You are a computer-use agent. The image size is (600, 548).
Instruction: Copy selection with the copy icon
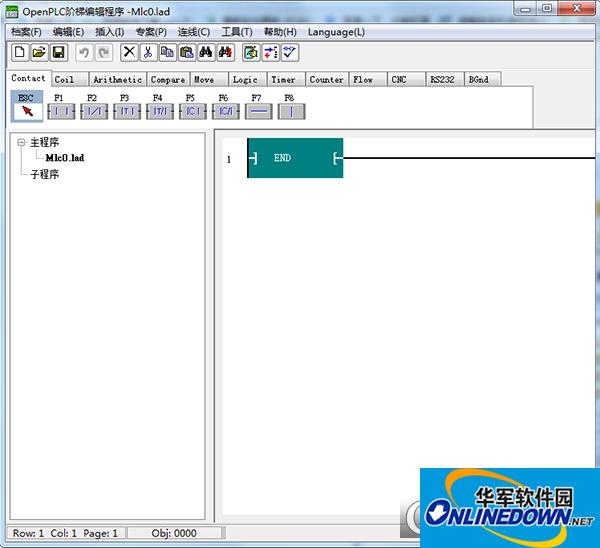click(x=168, y=52)
